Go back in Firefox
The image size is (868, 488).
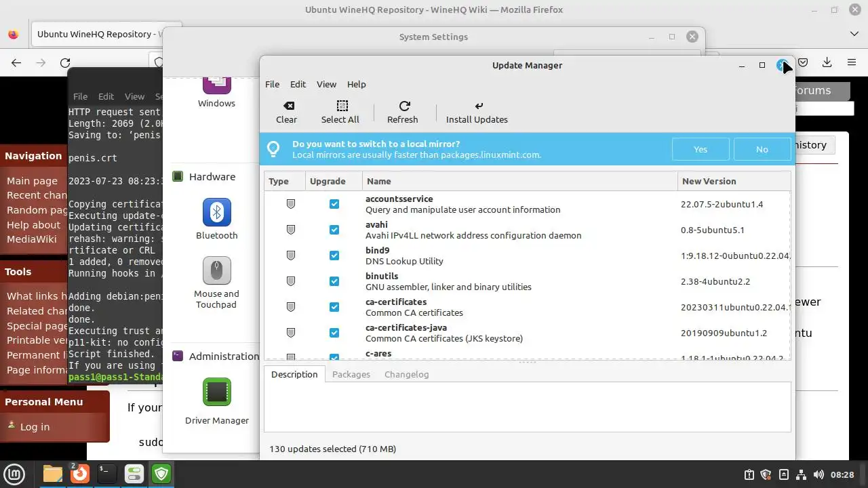[x=16, y=62]
